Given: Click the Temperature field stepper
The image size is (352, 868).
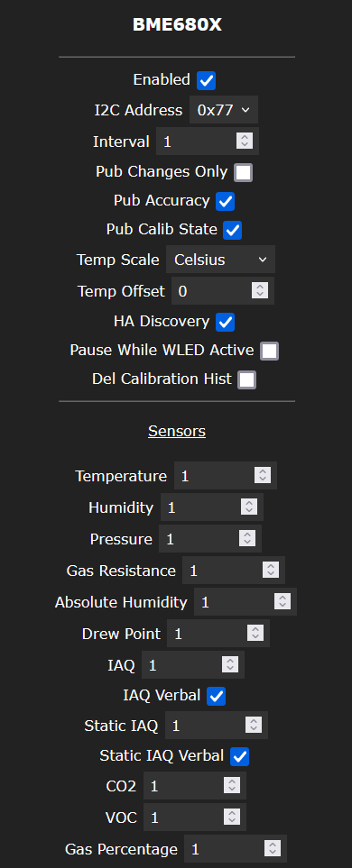Looking at the screenshot, I should (263, 475).
